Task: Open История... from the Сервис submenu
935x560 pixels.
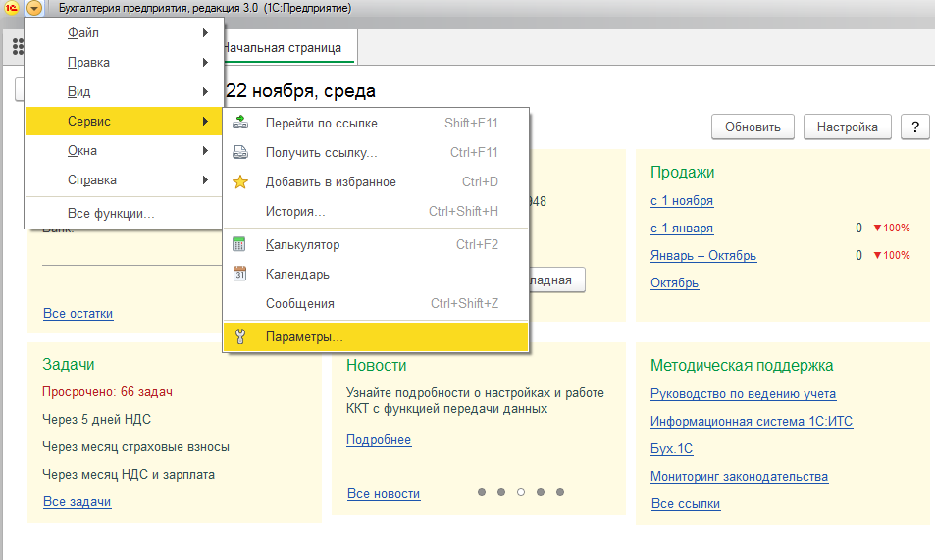Action: click(376, 211)
